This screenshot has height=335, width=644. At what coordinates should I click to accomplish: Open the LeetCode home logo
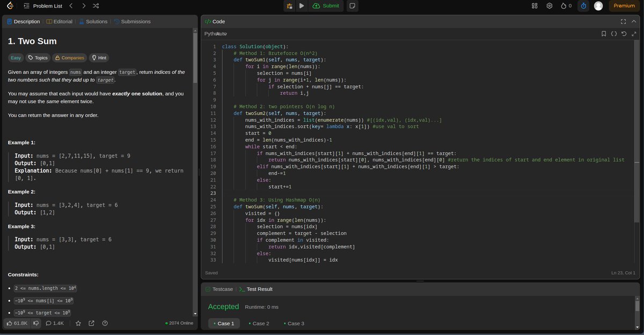(10, 6)
